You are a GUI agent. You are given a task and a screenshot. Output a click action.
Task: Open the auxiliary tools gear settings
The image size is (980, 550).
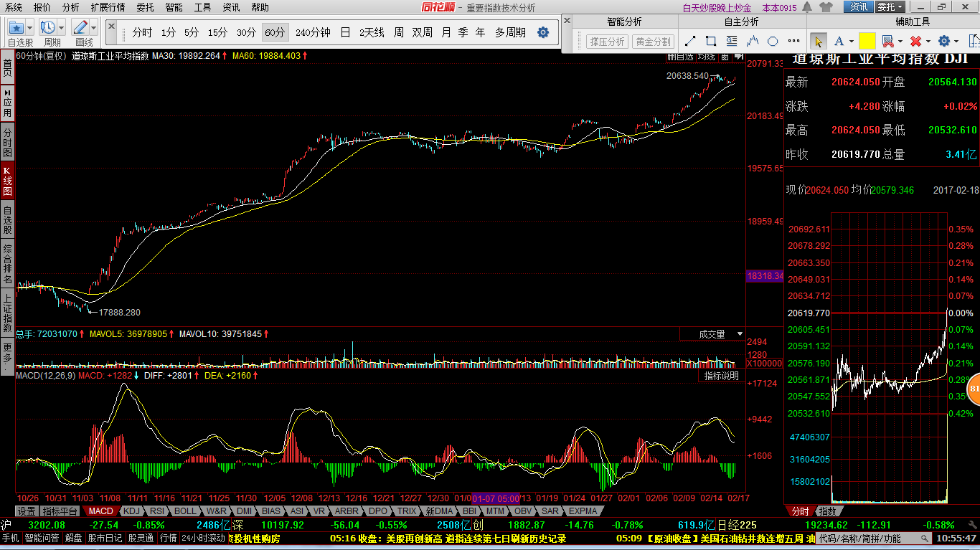[x=943, y=41]
